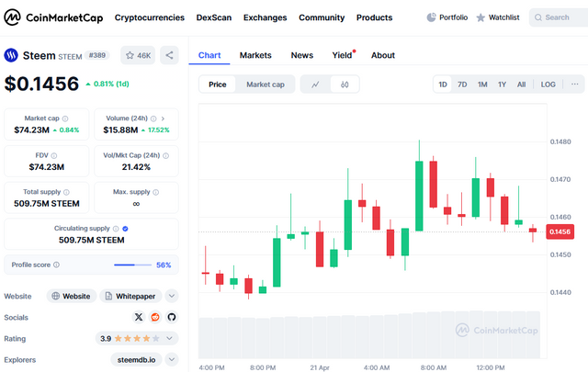The image size is (588, 372).
Task: Select the Price toggle
Action: click(218, 85)
